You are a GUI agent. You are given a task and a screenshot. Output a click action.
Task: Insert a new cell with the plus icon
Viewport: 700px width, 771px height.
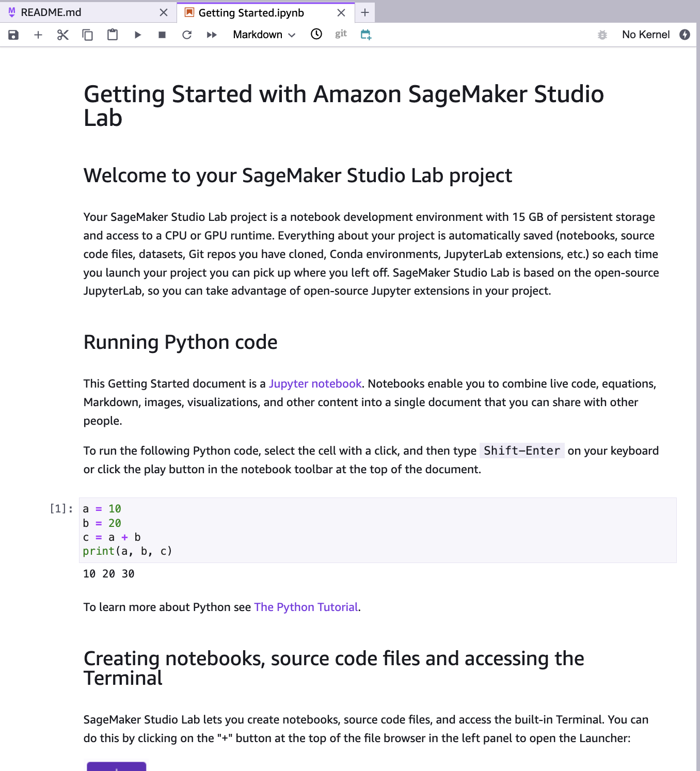[38, 35]
